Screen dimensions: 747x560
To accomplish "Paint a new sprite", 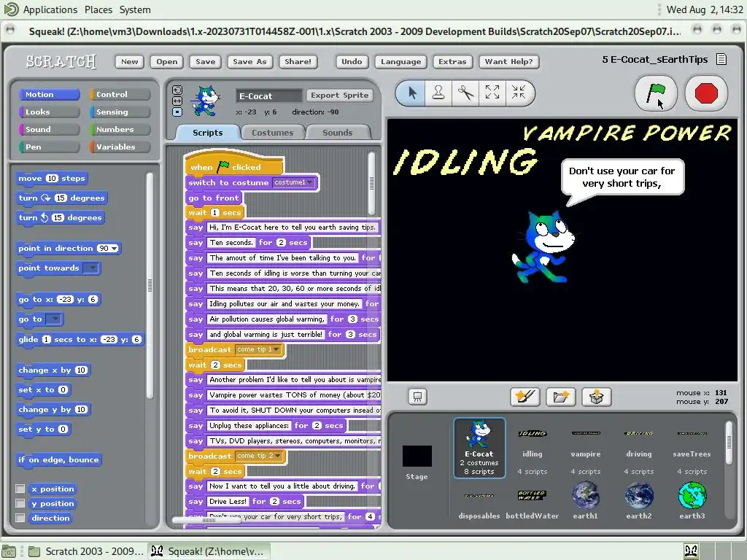I will tap(525, 397).
